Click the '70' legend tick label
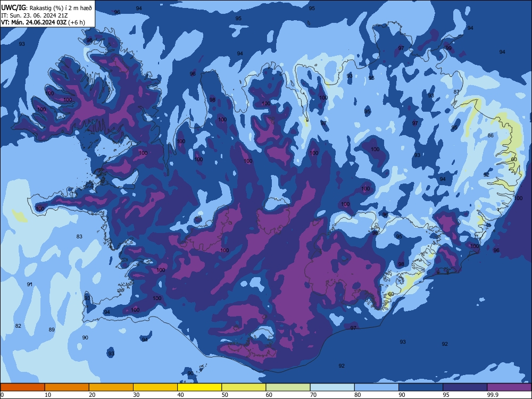The image size is (532, 399). (313, 395)
